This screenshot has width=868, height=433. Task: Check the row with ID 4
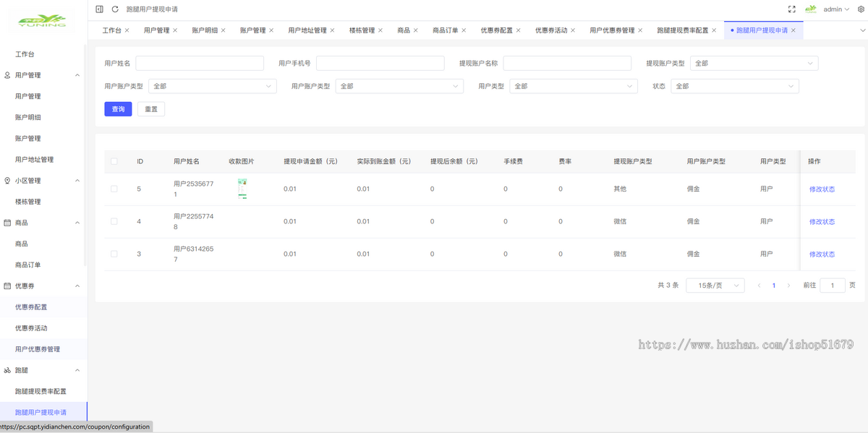coord(114,221)
